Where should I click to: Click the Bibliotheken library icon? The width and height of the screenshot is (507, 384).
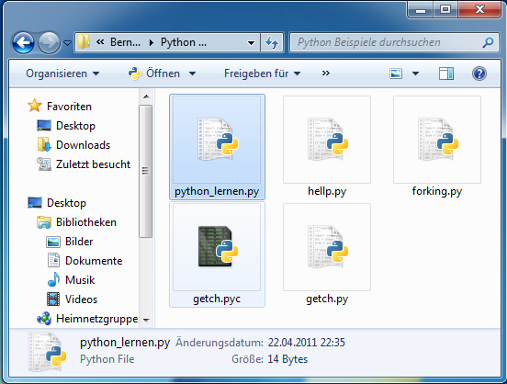point(44,222)
